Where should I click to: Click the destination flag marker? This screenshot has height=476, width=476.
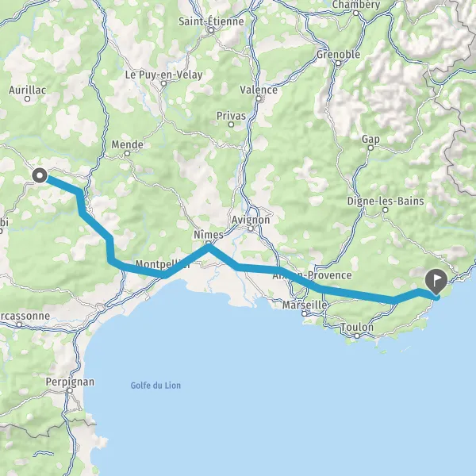pyautogui.click(x=436, y=282)
